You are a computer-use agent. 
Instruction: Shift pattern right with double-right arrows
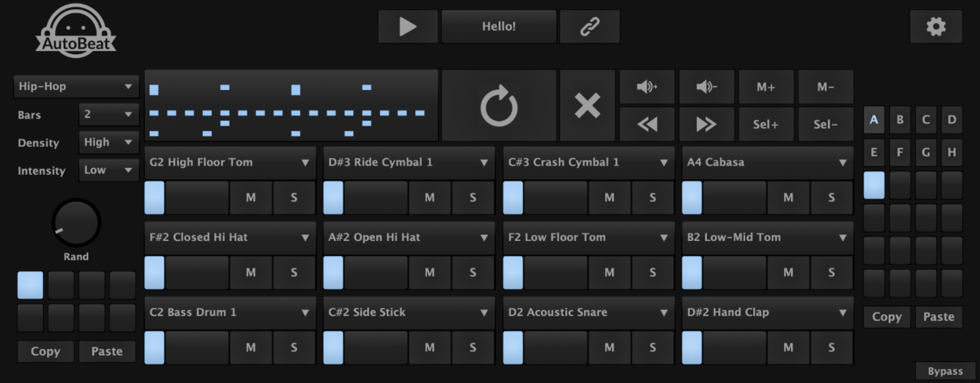706,125
